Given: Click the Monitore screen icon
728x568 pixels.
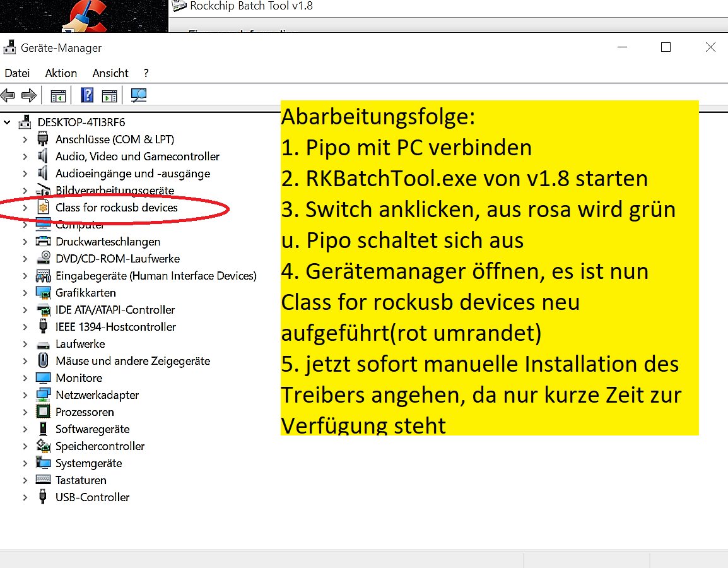Looking at the screenshot, I should click(x=43, y=377).
